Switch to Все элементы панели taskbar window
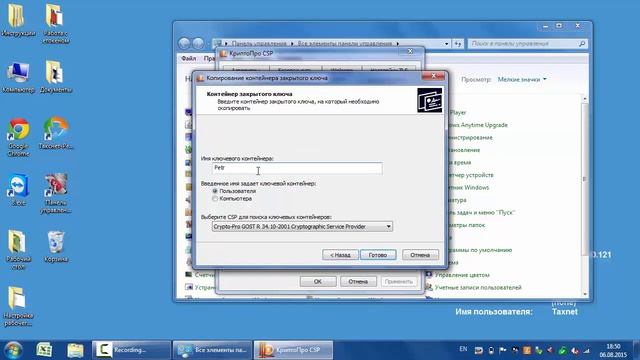The image size is (640, 360). tap(212, 350)
